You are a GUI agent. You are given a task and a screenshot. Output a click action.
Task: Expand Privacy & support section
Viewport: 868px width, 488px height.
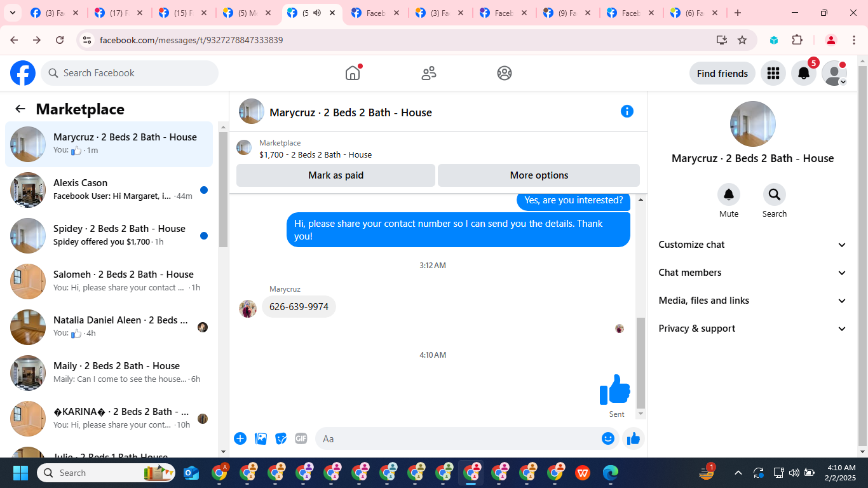tap(753, 329)
